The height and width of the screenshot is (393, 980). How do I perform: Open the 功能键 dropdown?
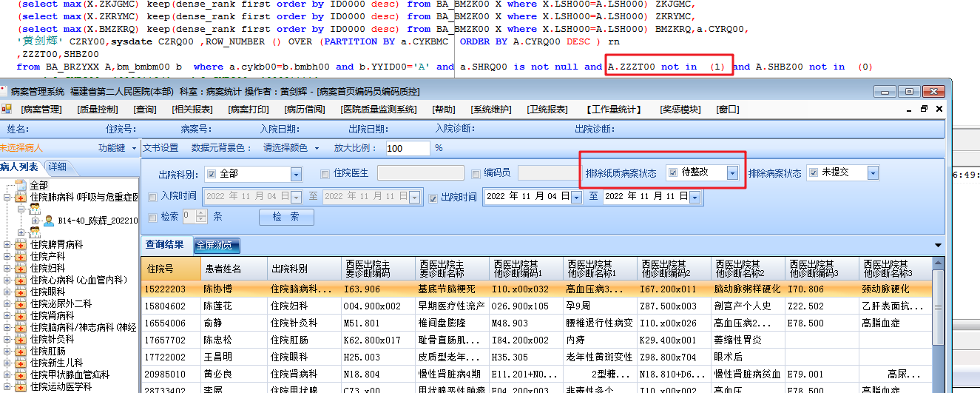pos(134,148)
